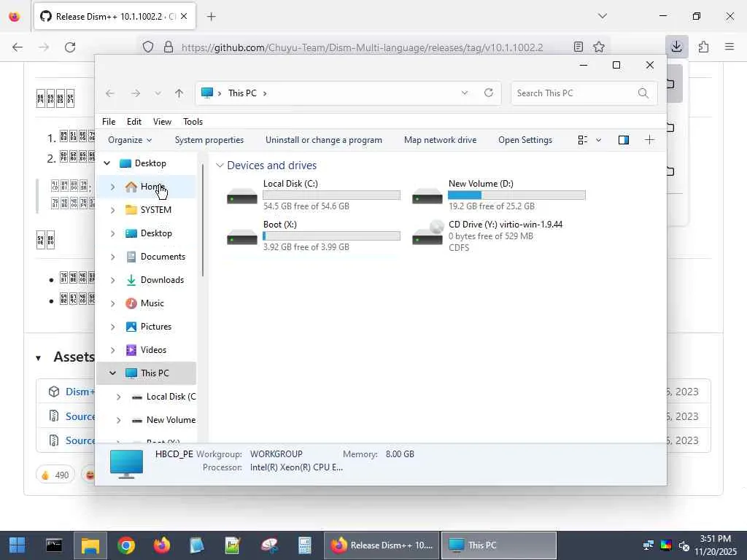Expand the Documents tree node
The image size is (747, 560).
113,257
